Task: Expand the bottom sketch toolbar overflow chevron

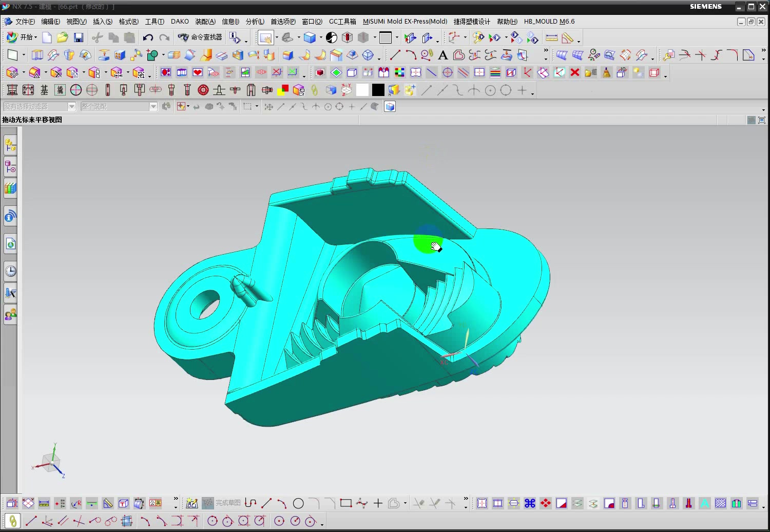Action: click(466, 499)
